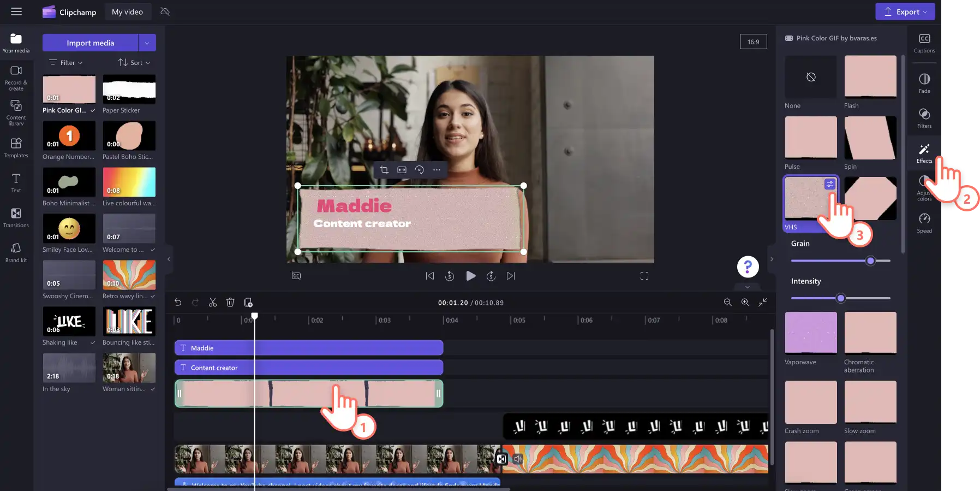
Task: Open the Transitions tab
Action: pyautogui.click(x=16, y=218)
